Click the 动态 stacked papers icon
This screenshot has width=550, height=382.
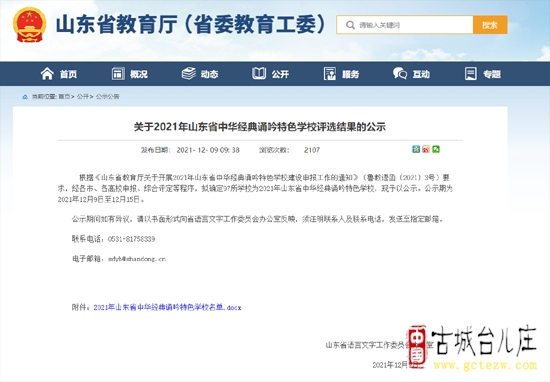(x=189, y=74)
